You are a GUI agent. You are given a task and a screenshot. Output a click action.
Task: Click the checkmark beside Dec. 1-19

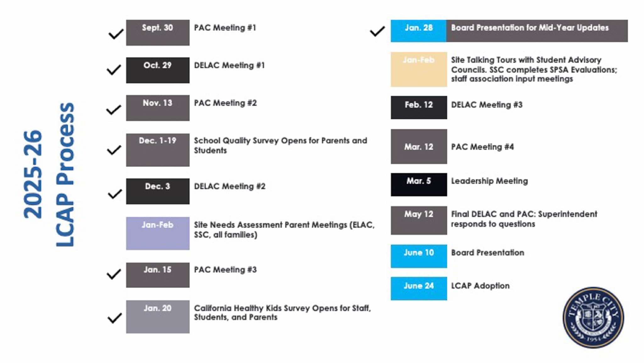pyautogui.click(x=114, y=150)
